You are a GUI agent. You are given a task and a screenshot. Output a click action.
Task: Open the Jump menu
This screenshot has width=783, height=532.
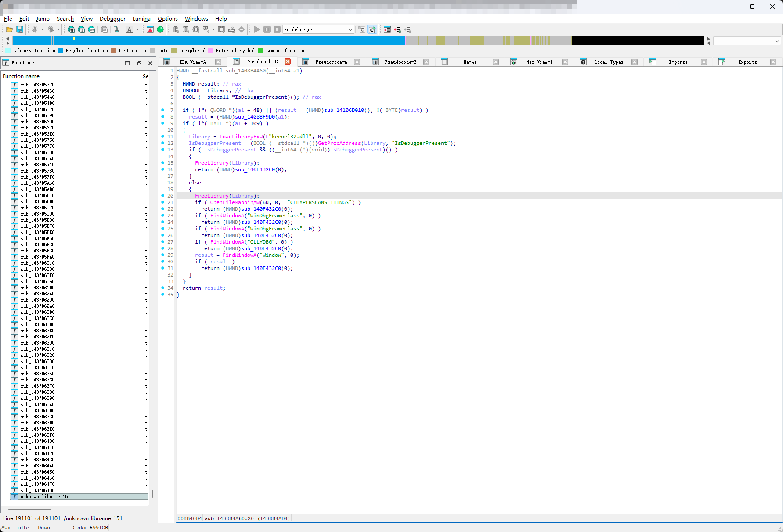point(43,18)
